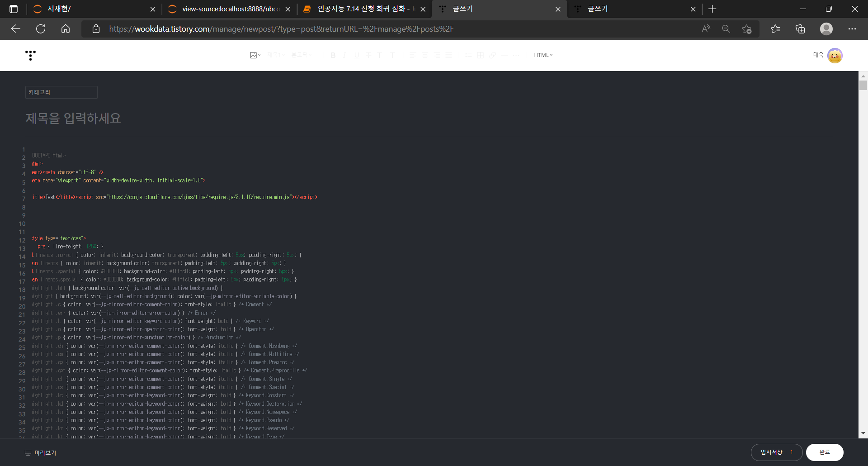Go back to the previous page
The width and height of the screenshot is (868, 466).
coord(16,29)
